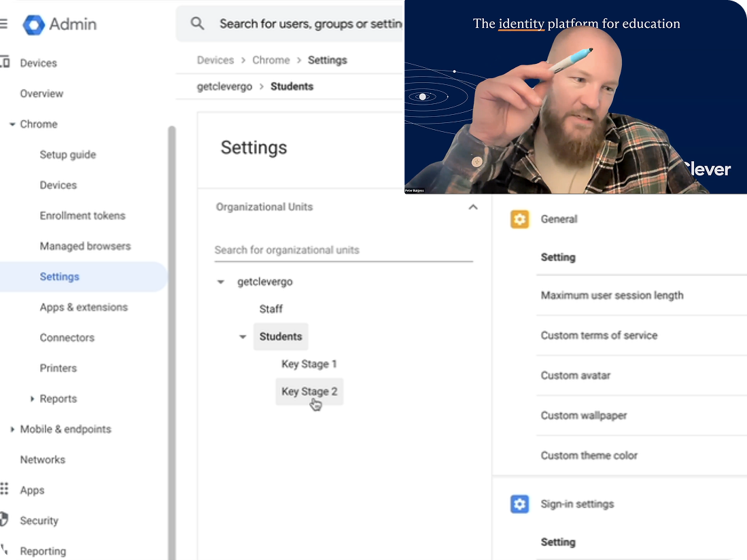Select the getclevergo organizational unit
The image size is (747, 560).
tap(265, 282)
